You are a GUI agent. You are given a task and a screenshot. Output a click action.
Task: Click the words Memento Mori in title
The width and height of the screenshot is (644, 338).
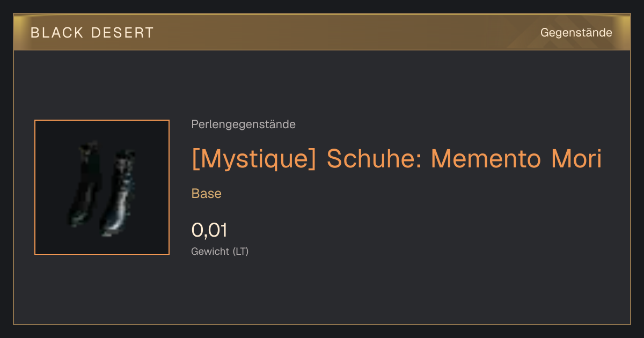[516, 159]
